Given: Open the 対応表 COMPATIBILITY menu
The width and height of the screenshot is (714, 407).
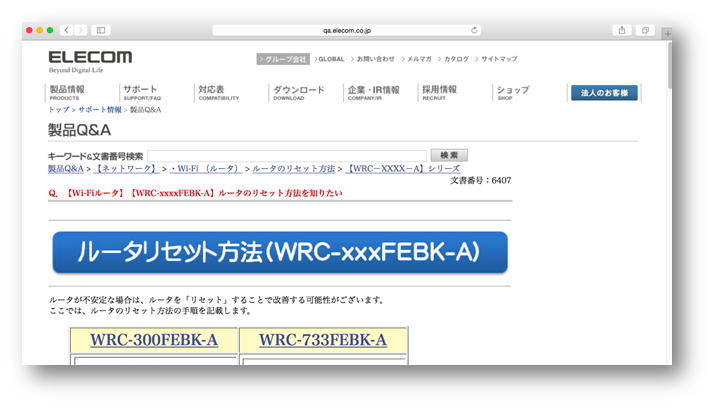Looking at the screenshot, I should 219,92.
